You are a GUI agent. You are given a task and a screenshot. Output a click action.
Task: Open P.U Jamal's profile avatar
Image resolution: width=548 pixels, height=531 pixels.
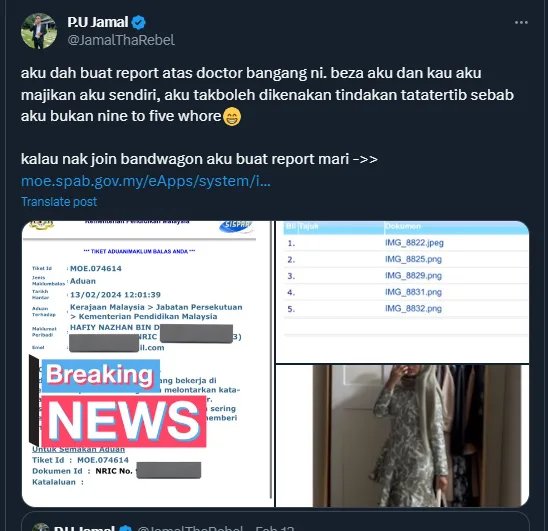click(x=39, y=31)
